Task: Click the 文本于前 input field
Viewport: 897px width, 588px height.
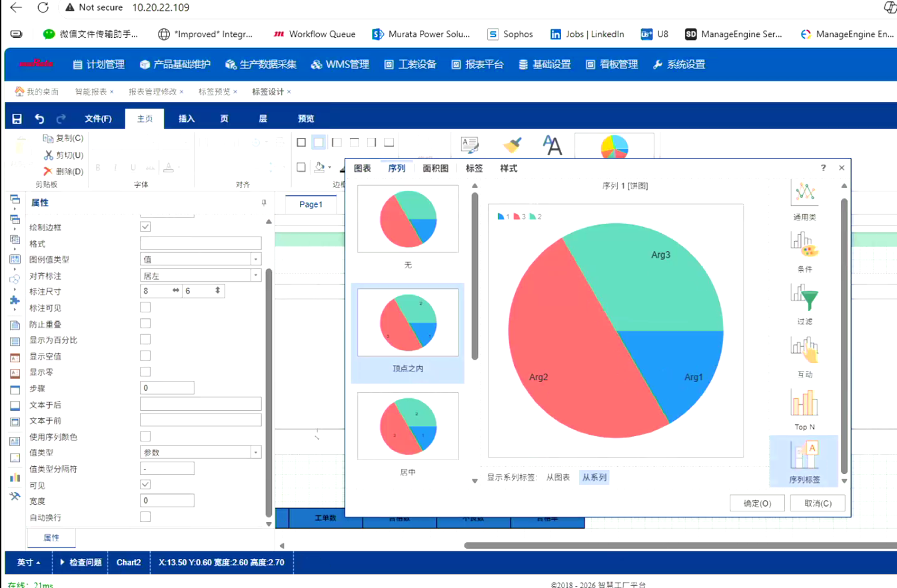Action: coord(201,420)
